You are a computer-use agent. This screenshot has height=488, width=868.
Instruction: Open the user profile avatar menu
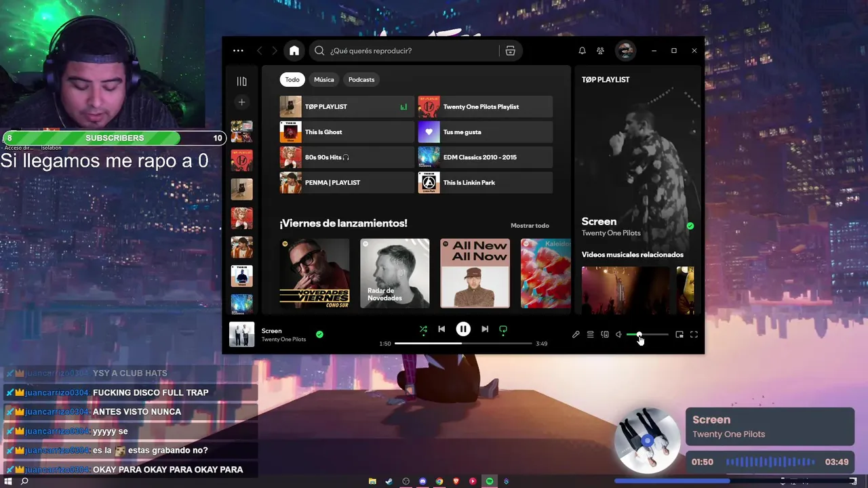[625, 51]
